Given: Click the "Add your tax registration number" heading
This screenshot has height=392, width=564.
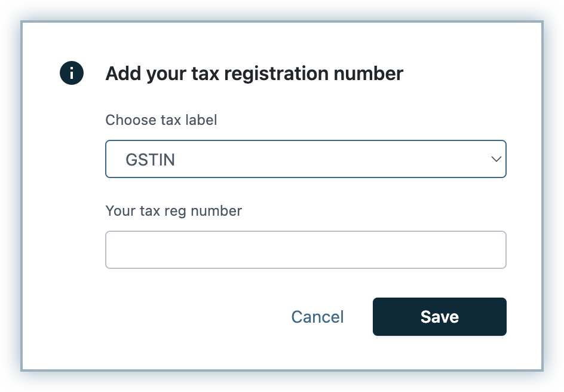Looking at the screenshot, I should [254, 73].
